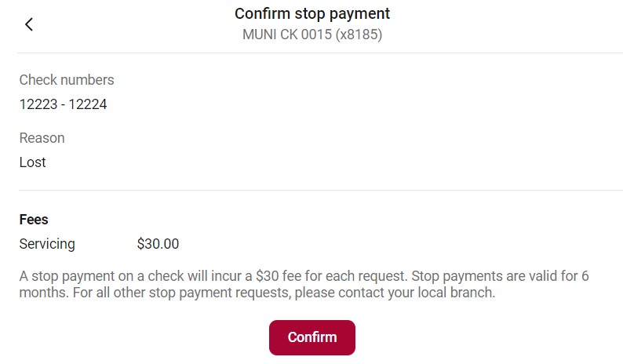This screenshot has width=623, height=364.
Task: Select the reason value 'Lost'
Action: tap(32, 162)
